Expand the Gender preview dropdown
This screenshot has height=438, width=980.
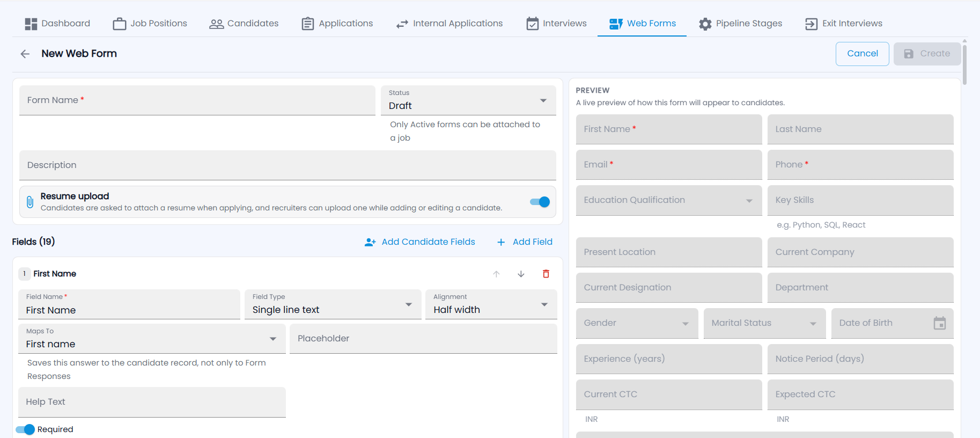point(637,323)
